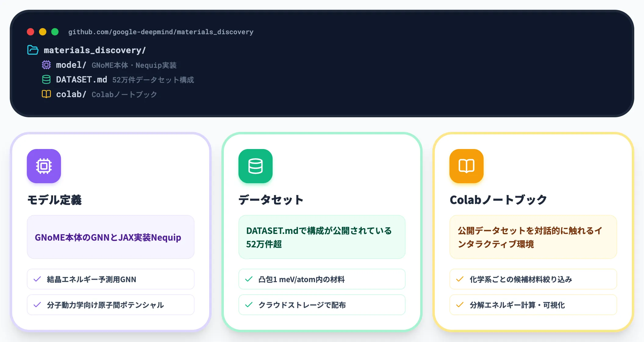Image resolution: width=644 pixels, height=342 pixels.
Task: Click the orange book icon above Colabノートブック
Action: (x=467, y=166)
